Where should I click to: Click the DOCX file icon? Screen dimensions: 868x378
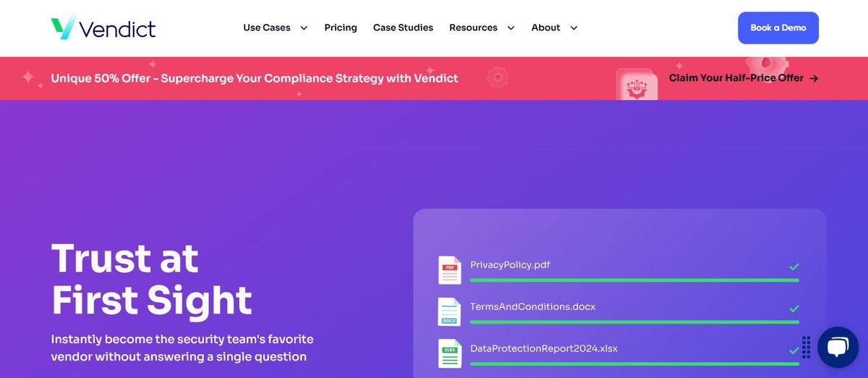[x=449, y=312]
